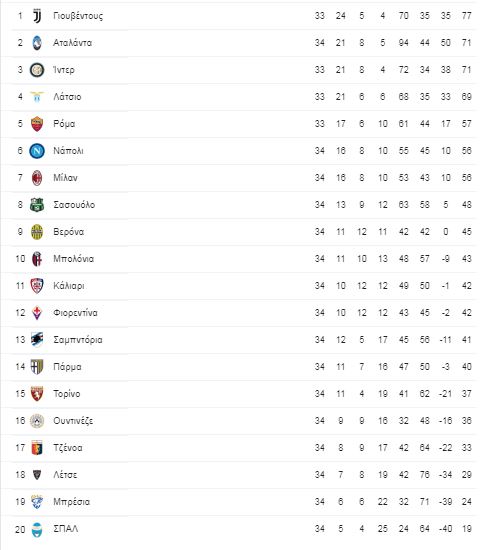Click the Torino bull crest
This screenshot has height=550, width=500.
tap(37, 394)
